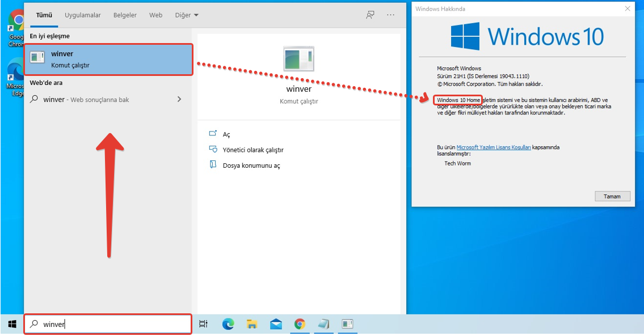Switch to the Uygulamalar tab
Screen dimensions: 644x336
82,15
